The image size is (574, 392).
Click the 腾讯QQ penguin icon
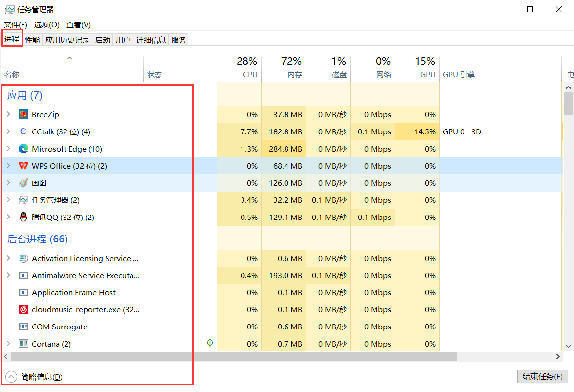pyautogui.click(x=23, y=217)
